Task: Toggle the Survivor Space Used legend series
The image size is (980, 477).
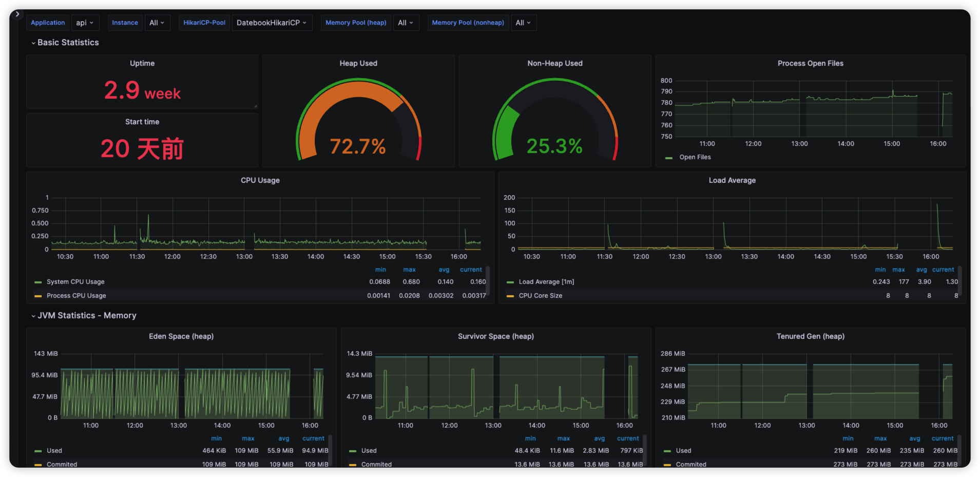Action: click(369, 451)
